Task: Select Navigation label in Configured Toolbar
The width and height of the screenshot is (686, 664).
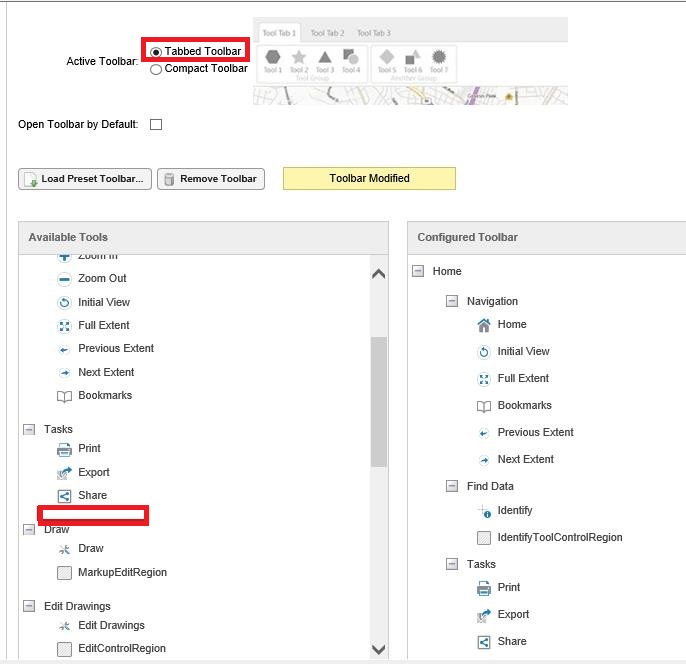Action: 493,301
